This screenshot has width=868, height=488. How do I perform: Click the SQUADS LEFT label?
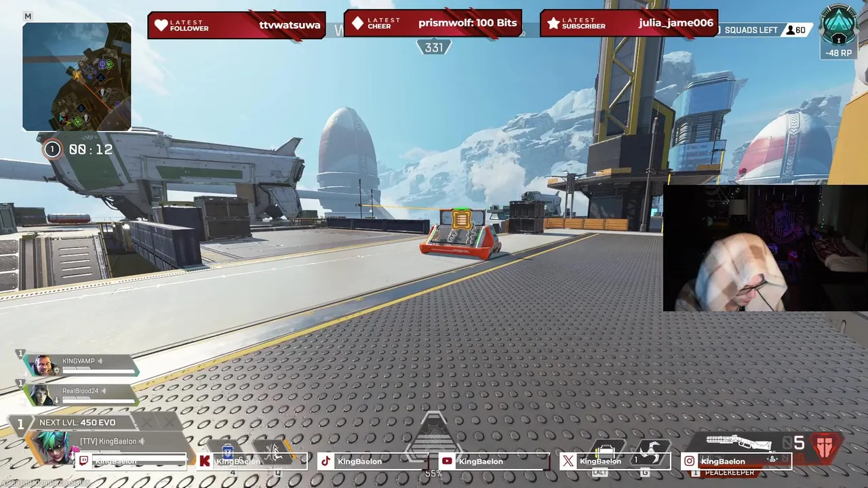click(751, 30)
